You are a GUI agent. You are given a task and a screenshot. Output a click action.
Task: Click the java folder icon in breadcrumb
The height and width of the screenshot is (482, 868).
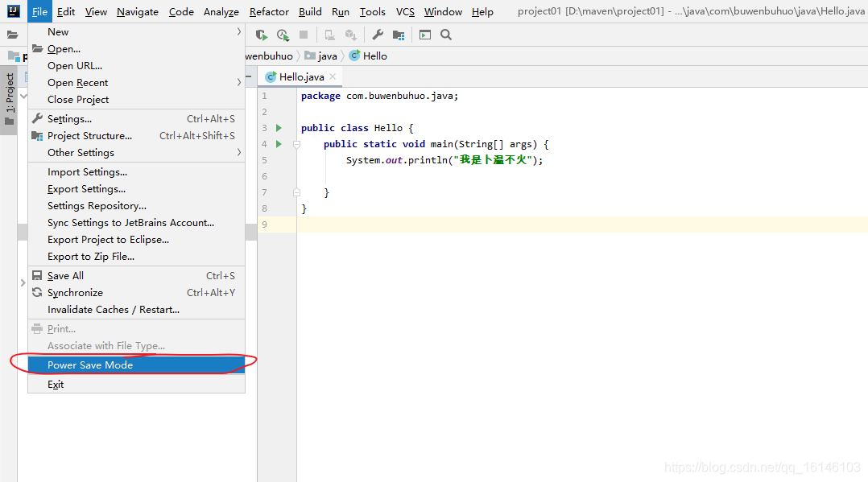point(310,56)
